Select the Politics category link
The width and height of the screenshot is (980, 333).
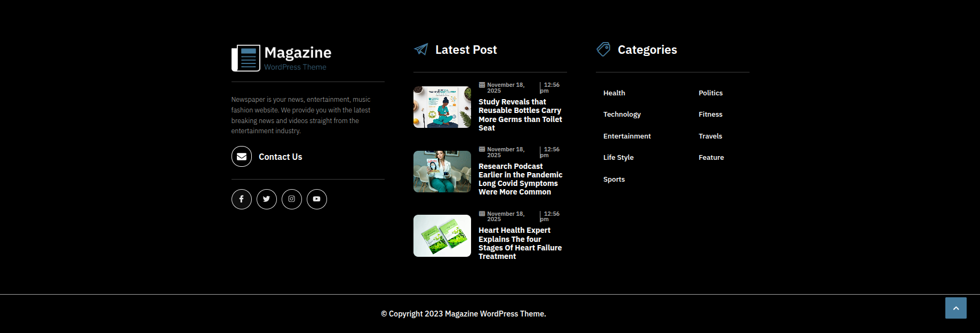pyautogui.click(x=711, y=93)
